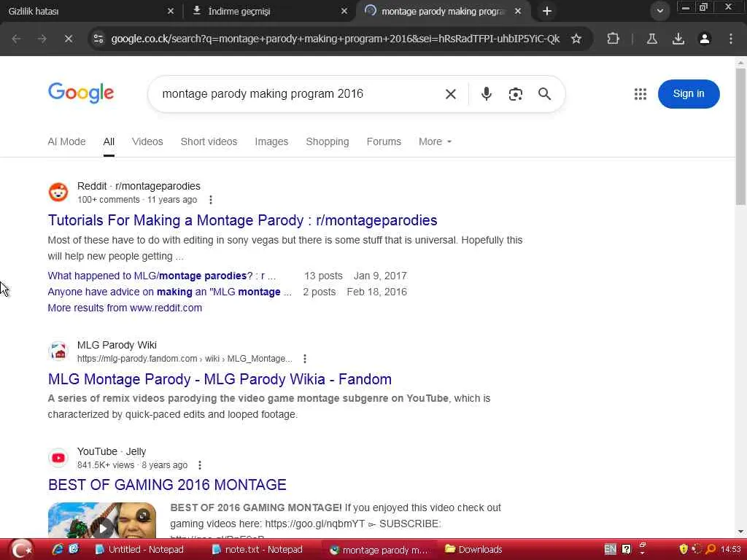Open the Chrome profile avatar
This screenshot has height=560, width=747.
[x=704, y=39]
